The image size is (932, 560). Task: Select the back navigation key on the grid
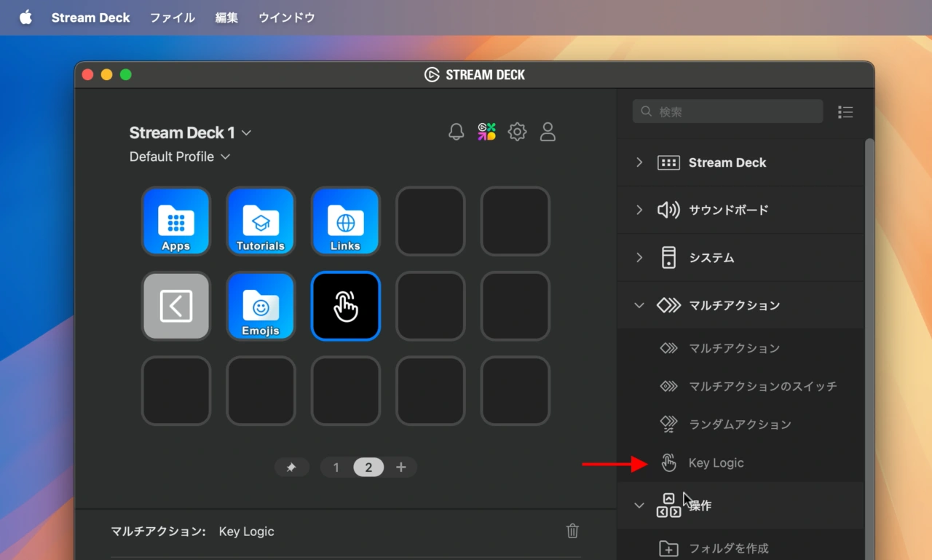[x=175, y=306]
